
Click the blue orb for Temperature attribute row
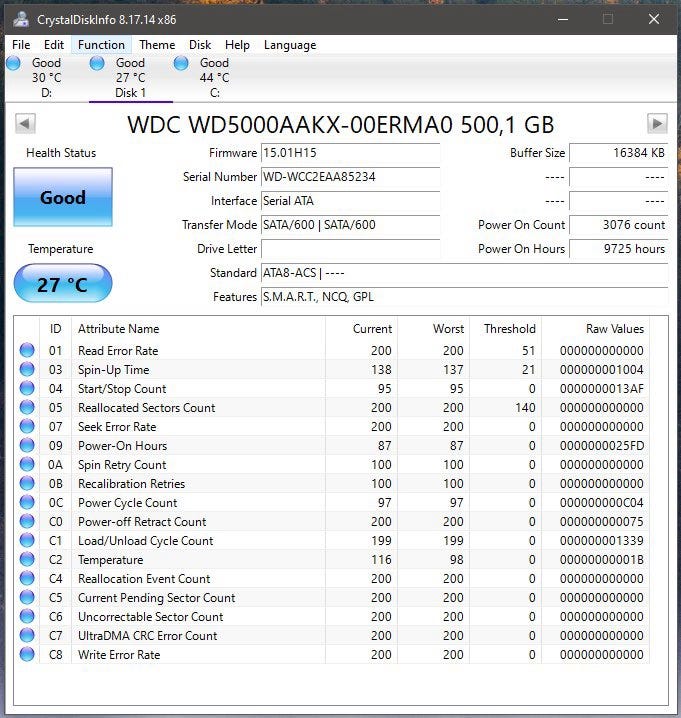coord(27,560)
